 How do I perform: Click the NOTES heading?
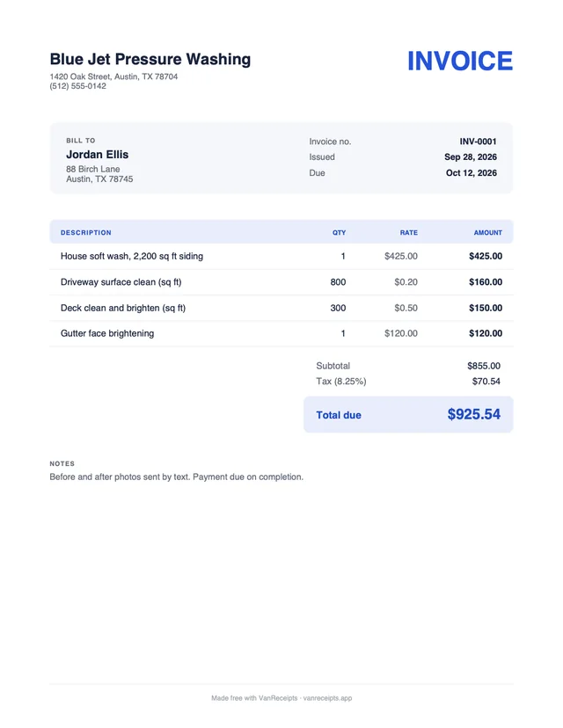pyautogui.click(x=62, y=464)
